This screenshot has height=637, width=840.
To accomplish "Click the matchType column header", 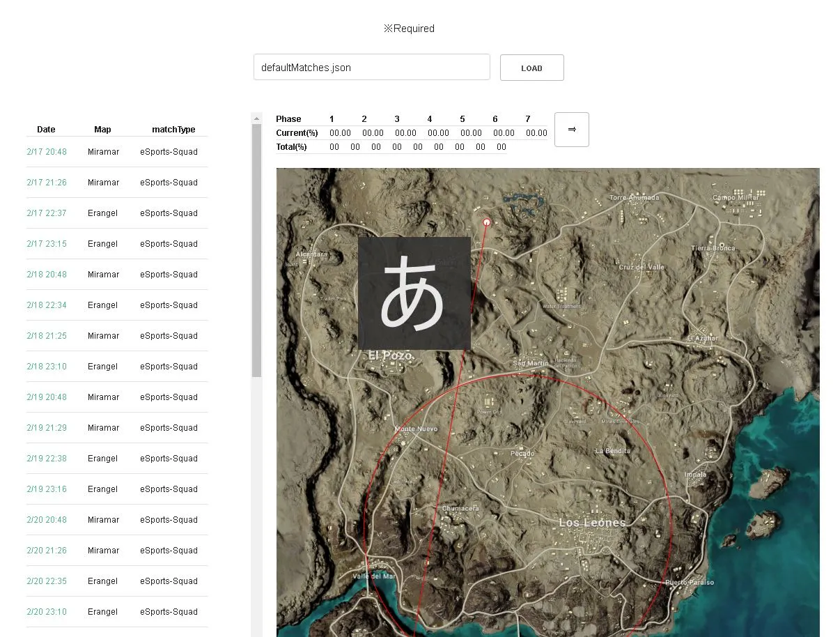I will [173, 130].
